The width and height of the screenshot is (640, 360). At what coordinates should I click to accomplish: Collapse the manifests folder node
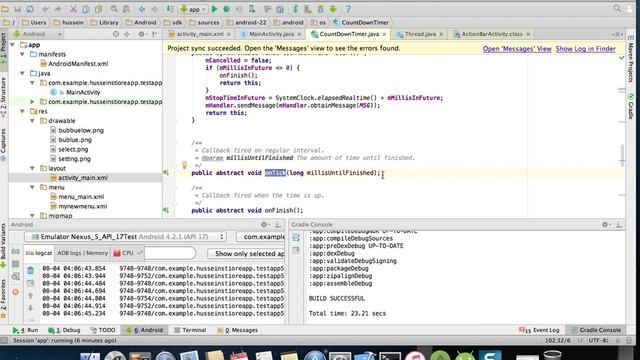(x=22, y=54)
